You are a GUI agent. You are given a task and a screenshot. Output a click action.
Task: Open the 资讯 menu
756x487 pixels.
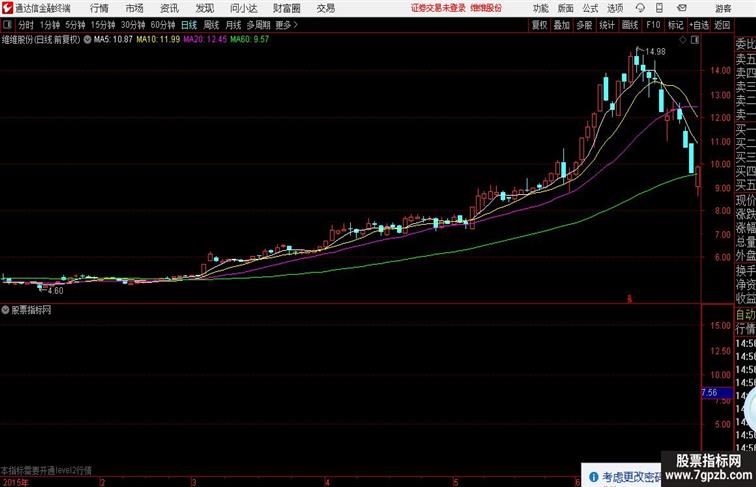coord(170,8)
